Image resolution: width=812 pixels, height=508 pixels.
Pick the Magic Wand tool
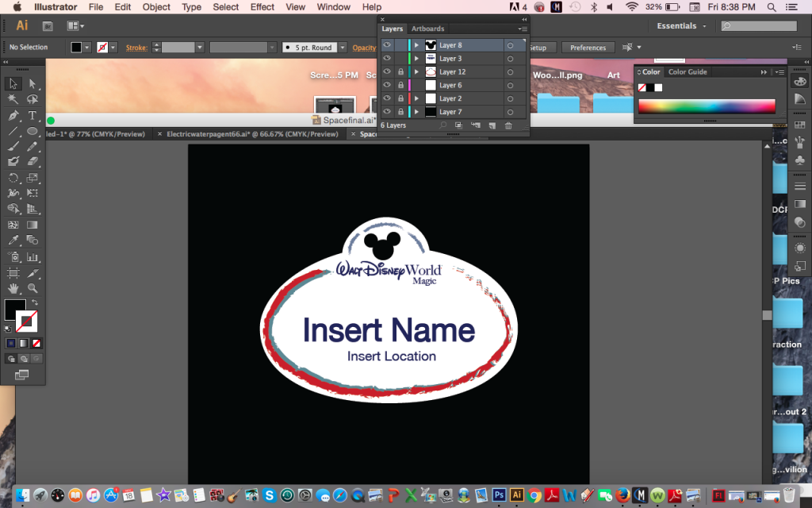pos(13,100)
